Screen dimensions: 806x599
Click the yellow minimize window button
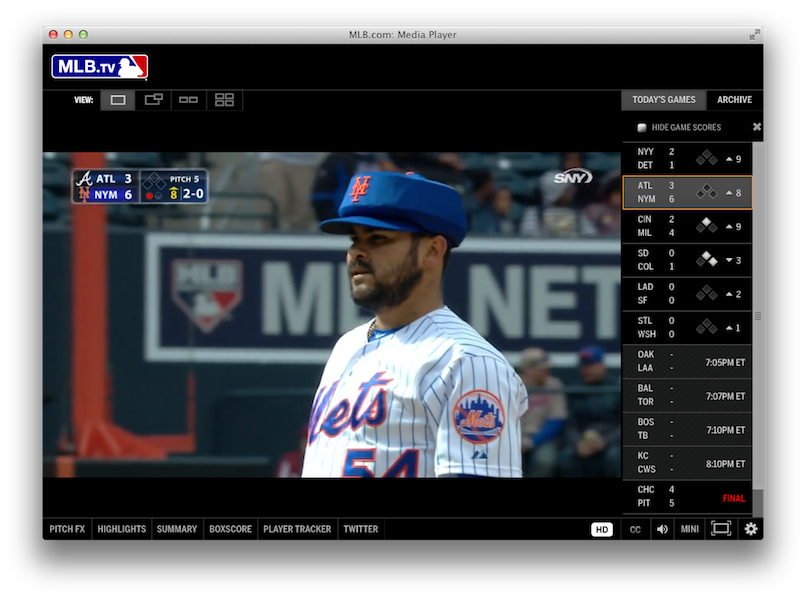pyautogui.click(x=68, y=34)
